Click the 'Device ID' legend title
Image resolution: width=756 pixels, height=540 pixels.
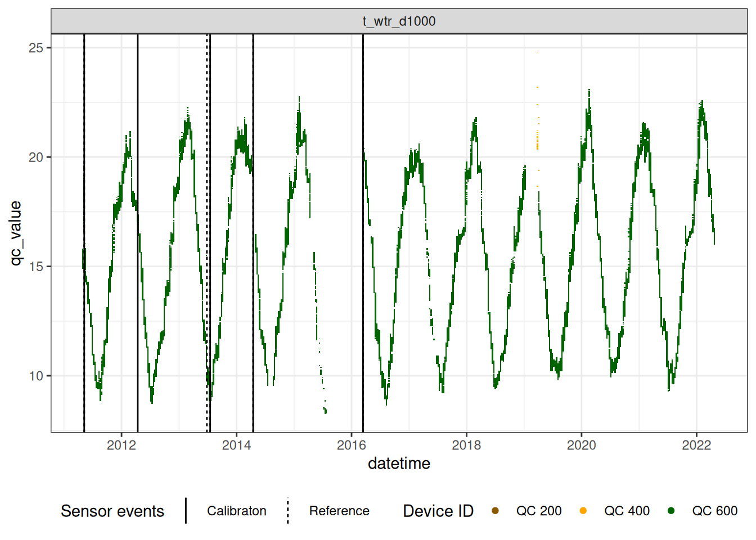(438, 511)
